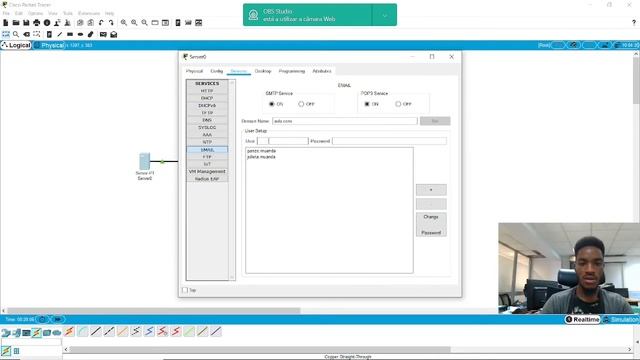Expand the OBS Studio notification chevron
Screen dimensions: 640x360
pyautogui.click(x=384, y=15)
